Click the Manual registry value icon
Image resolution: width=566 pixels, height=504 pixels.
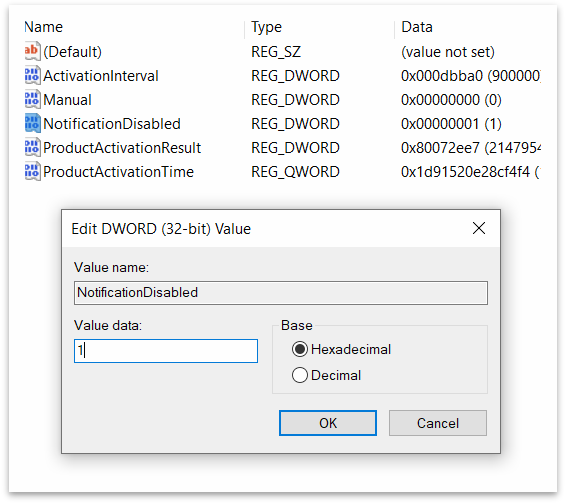(32, 100)
